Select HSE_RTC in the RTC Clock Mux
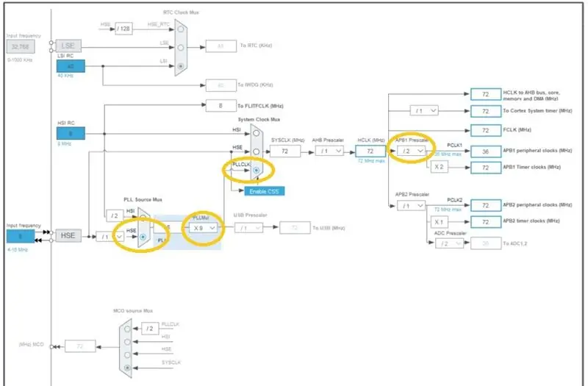This screenshot has width=588, height=386. pyautogui.click(x=181, y=29)
